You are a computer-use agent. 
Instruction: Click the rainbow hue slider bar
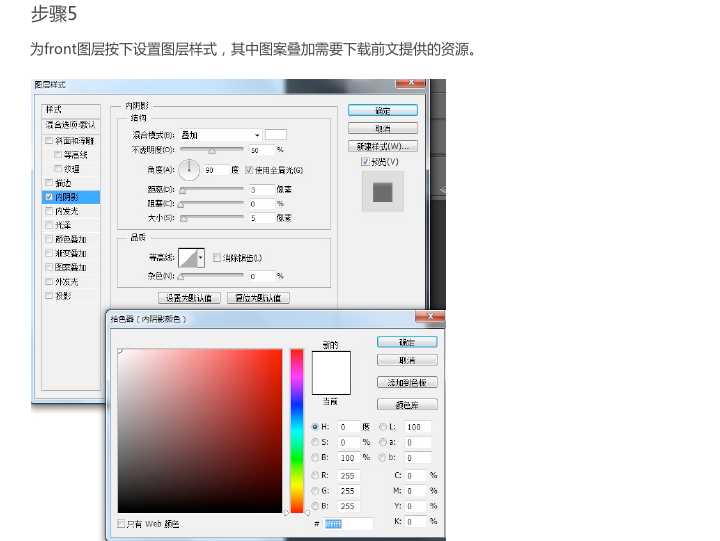[297, 430]
